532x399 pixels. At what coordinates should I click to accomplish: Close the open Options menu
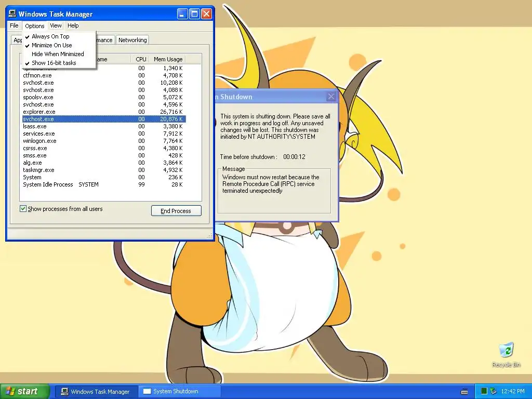click(35, 26)
